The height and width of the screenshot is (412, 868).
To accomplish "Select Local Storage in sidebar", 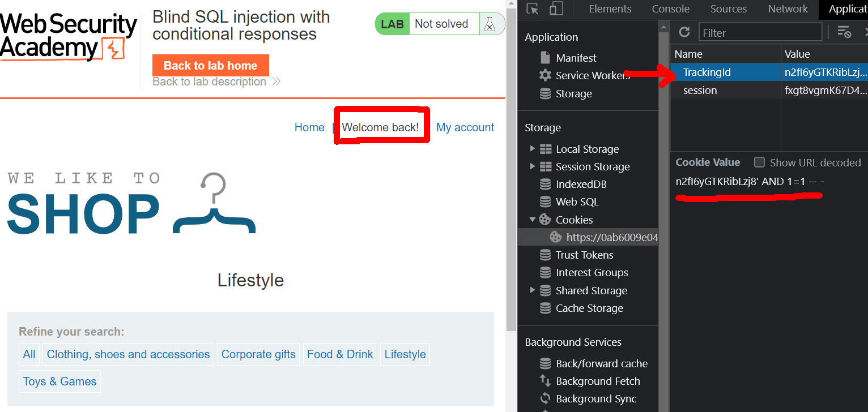I will [587, 149].
